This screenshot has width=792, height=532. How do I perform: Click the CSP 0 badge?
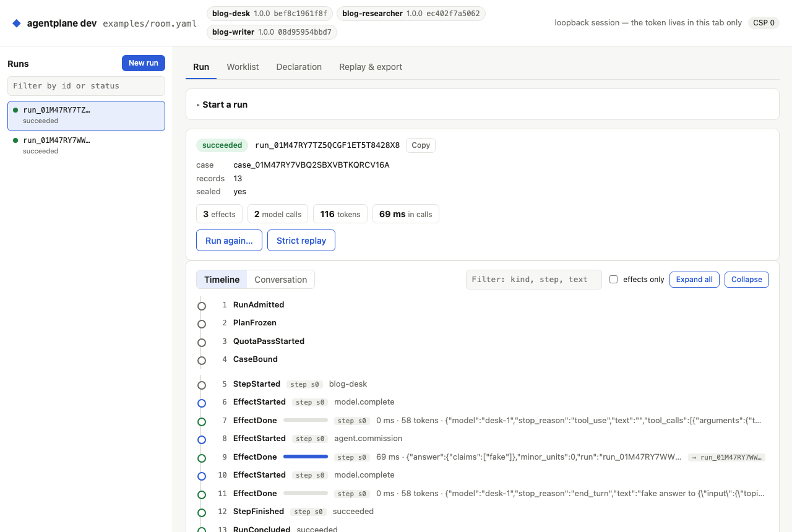[764, 23]
